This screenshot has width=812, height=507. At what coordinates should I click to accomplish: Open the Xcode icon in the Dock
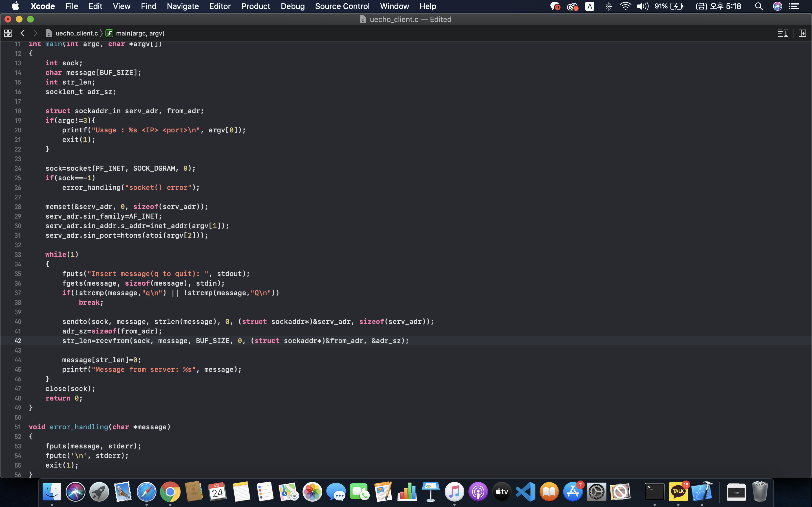click(701, 492)
